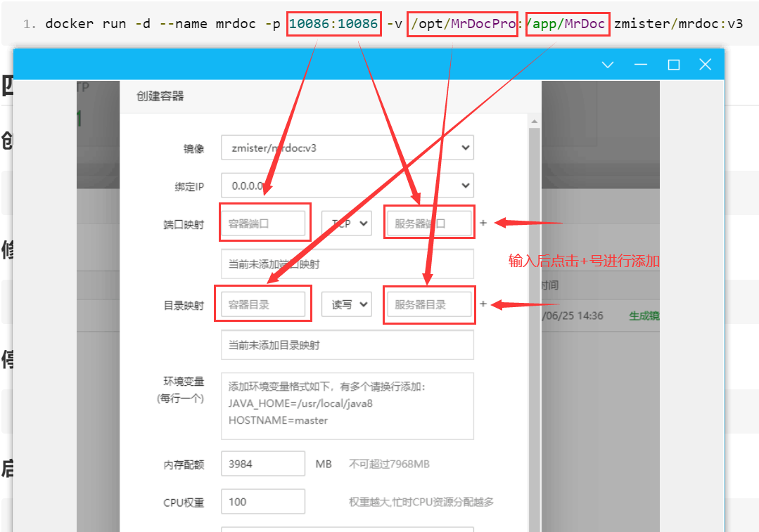Open the 读写 permission dropdown
Image resolution: width=759 pixels, height=532 pixels.
346,304
